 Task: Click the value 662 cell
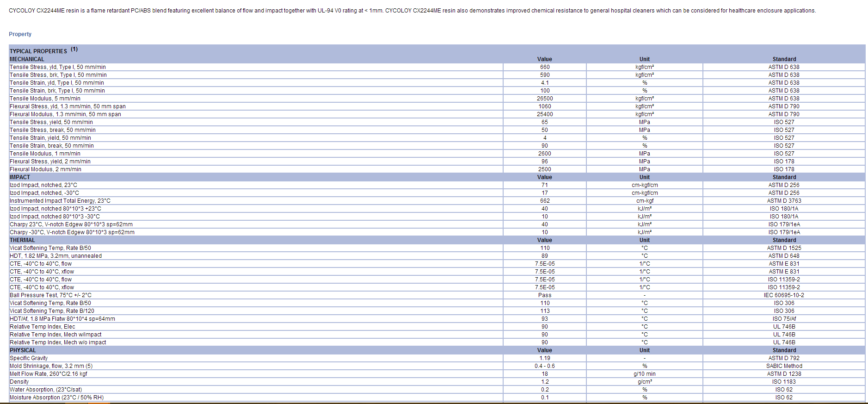coord(545,201)
